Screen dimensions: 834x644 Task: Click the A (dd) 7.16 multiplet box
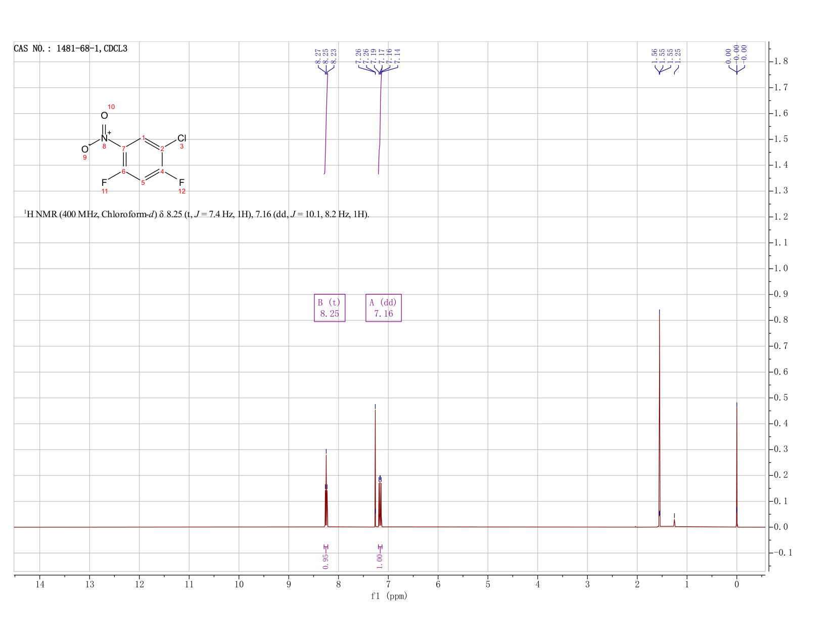pyautogui.click(x=384, y=308)
